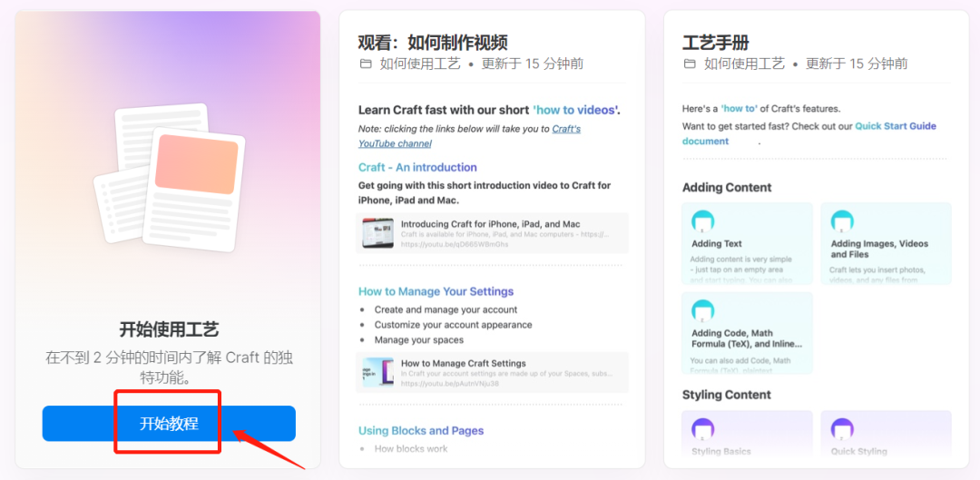Open the Craft - An introduction heading
The image size is (980, 480).
(417, 167)
